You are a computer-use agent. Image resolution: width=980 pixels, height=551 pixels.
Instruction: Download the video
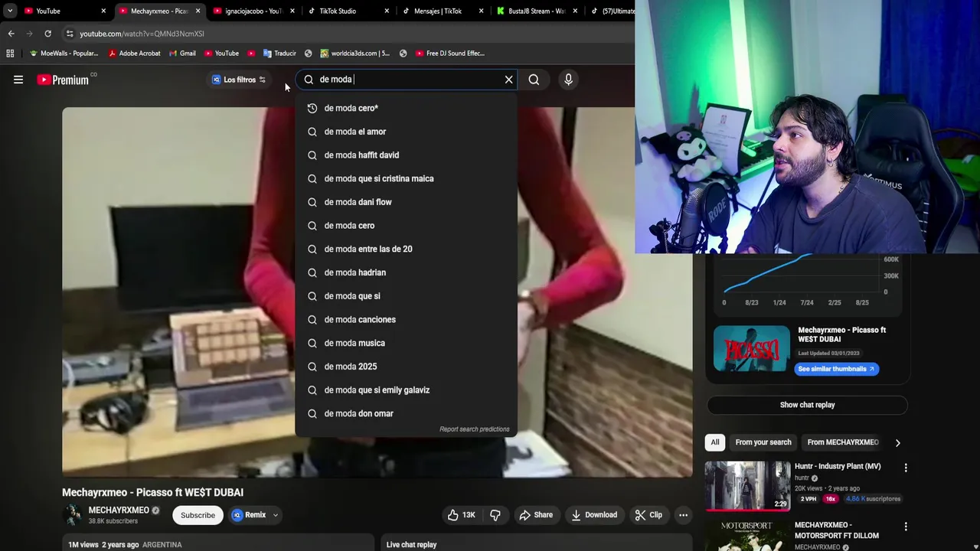coord(594,515)
